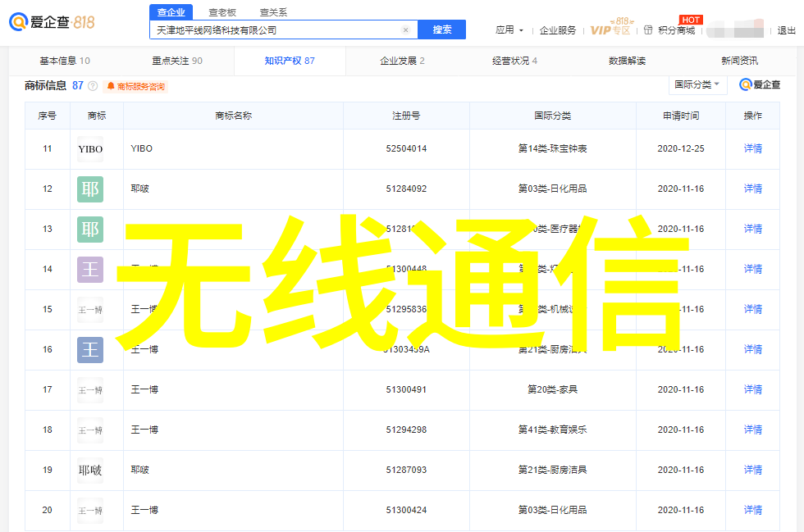The width and height of the screenshot is (804, 532).
Task: Open 详情 for row 11 YIBO
Action: click(x=753, y=148)
